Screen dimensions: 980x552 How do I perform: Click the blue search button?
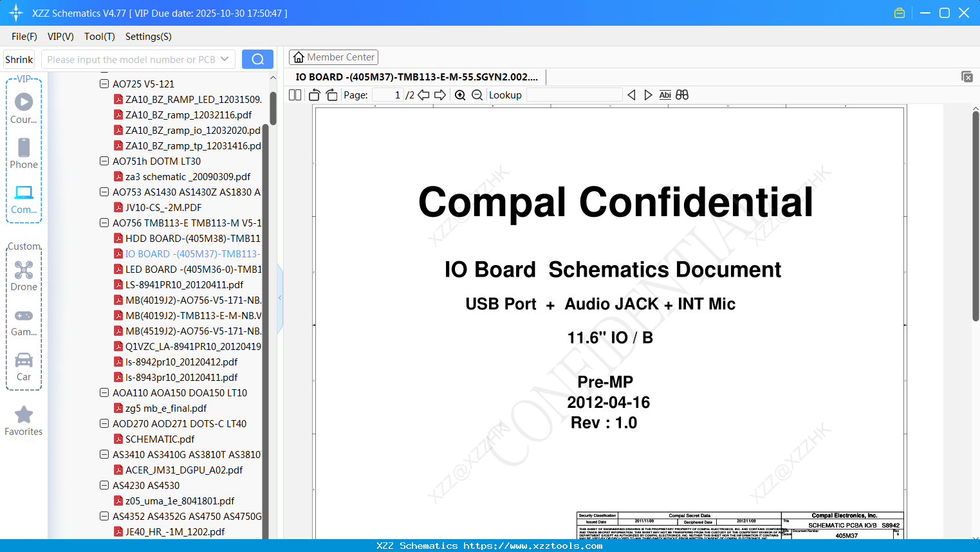point(257,59)
